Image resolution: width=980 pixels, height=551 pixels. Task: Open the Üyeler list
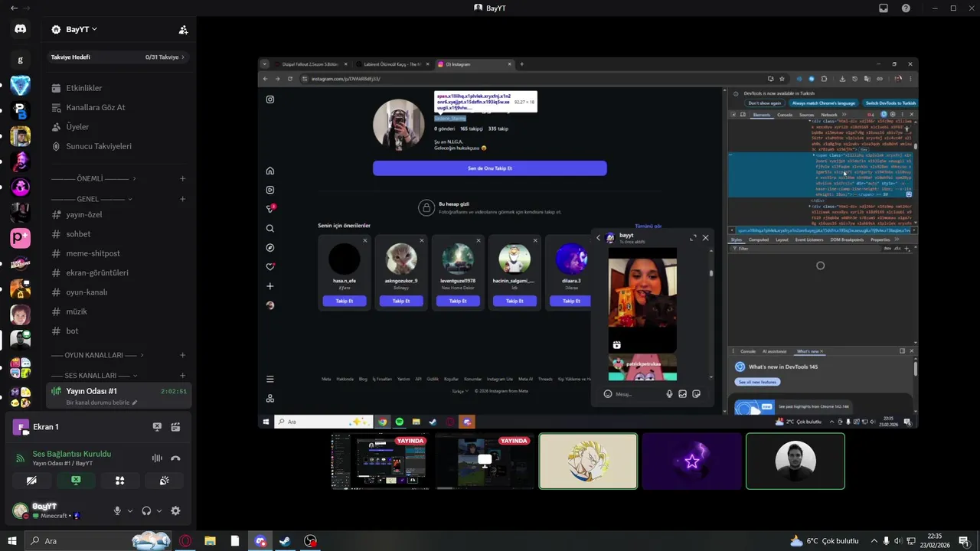(117, 126)
